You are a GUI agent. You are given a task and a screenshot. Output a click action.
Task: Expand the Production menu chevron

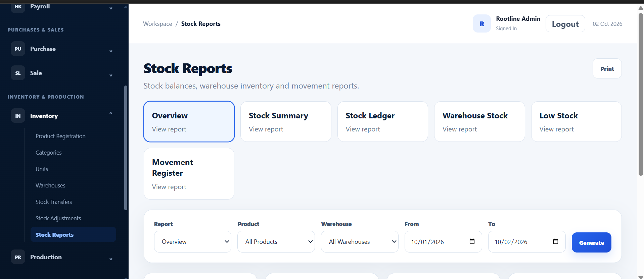pos(111,259)
